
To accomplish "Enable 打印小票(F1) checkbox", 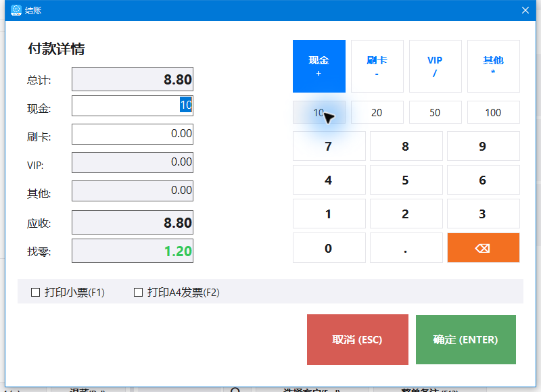I will (35, 293).
